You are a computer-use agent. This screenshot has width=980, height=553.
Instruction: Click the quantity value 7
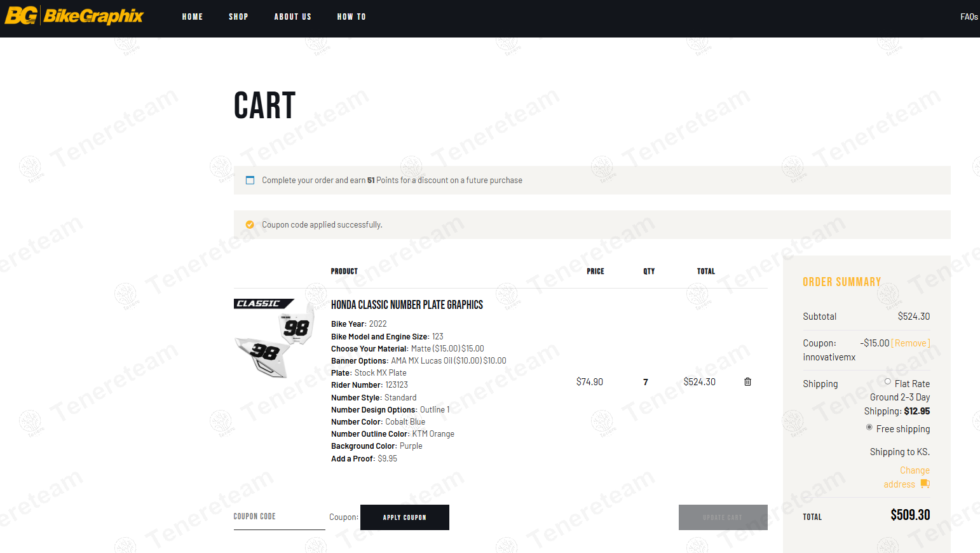646,382
